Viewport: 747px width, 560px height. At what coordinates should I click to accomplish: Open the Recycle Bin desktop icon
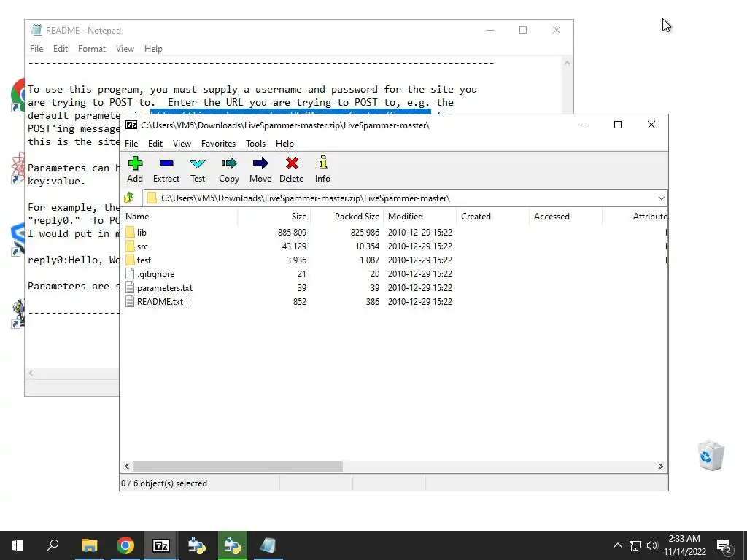point(711,456)
